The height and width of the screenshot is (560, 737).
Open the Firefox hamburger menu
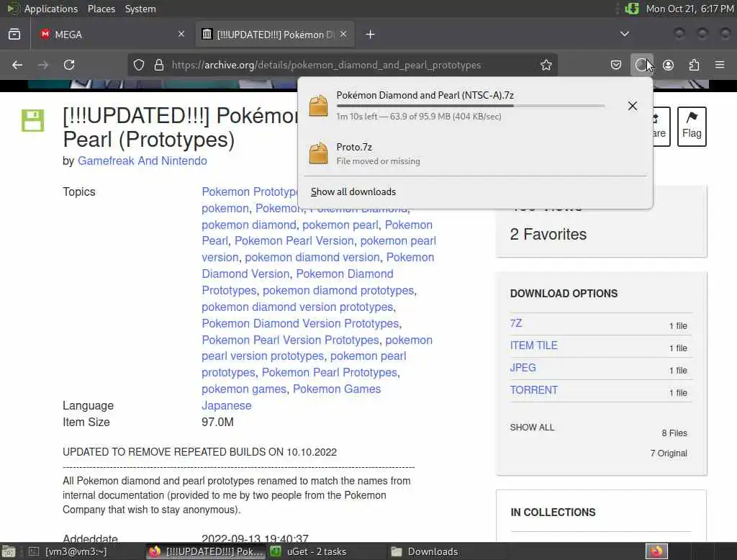720,65
